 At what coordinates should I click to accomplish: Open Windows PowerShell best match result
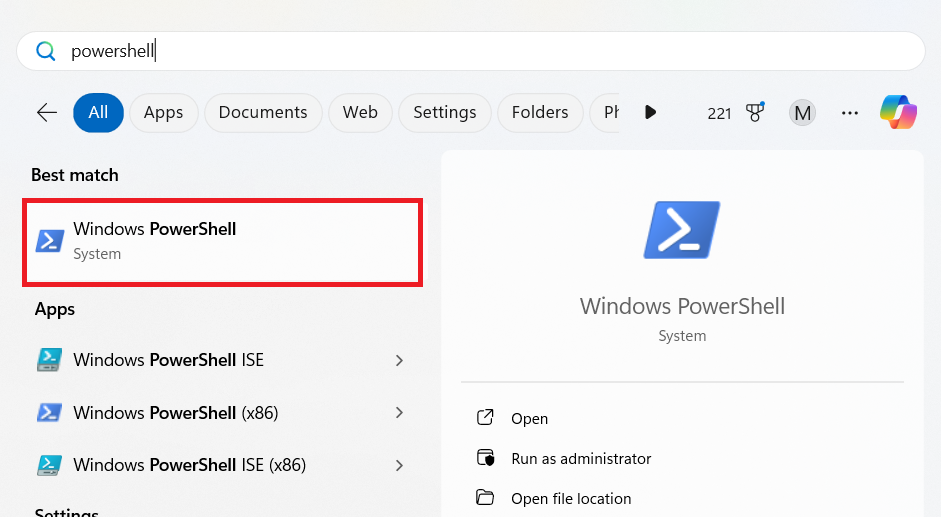click(x=223, y=242)
